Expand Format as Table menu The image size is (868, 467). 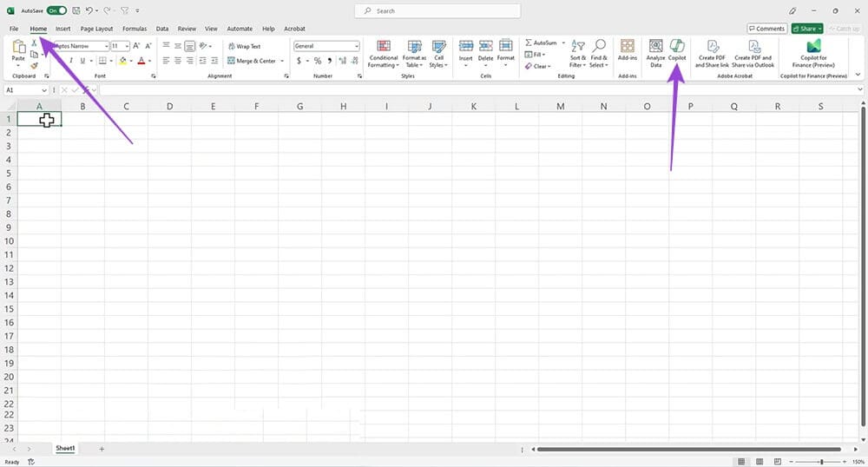[x=414, y=53]
